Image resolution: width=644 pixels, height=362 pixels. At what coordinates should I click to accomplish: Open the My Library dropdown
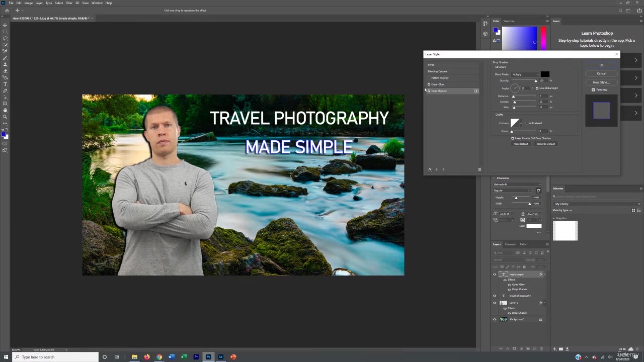pyautogui.click(x=597, y=204)
